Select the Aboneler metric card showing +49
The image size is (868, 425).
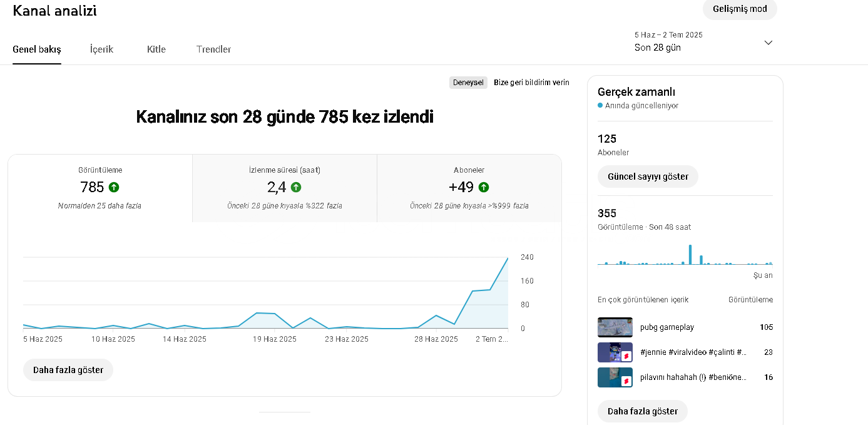[x=469, y=188]
